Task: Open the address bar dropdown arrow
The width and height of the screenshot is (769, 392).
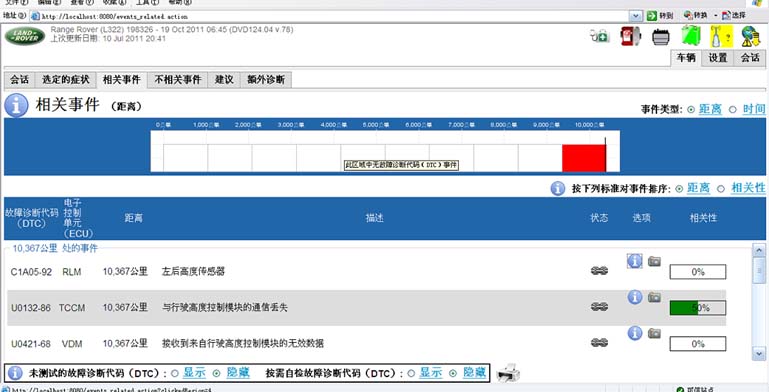Action: coord(636,16)
